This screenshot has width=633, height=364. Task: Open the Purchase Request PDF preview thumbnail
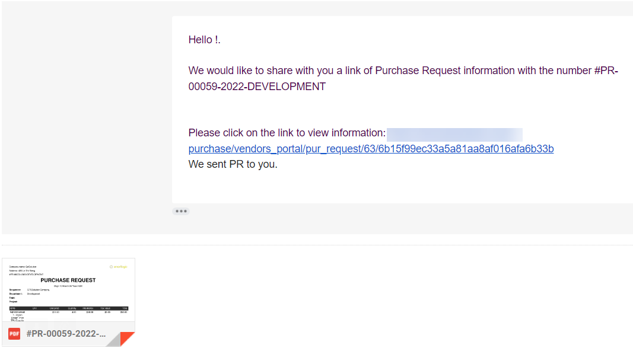point(68,290)
